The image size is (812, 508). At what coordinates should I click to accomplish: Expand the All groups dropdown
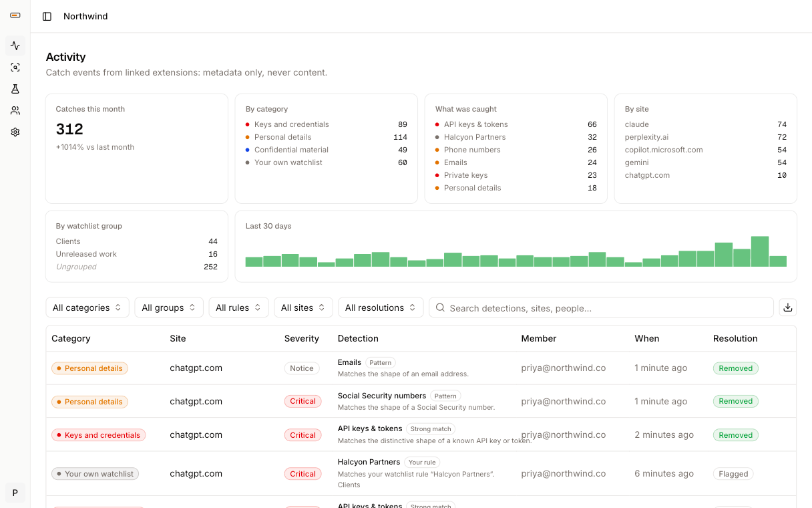[169, 307]
